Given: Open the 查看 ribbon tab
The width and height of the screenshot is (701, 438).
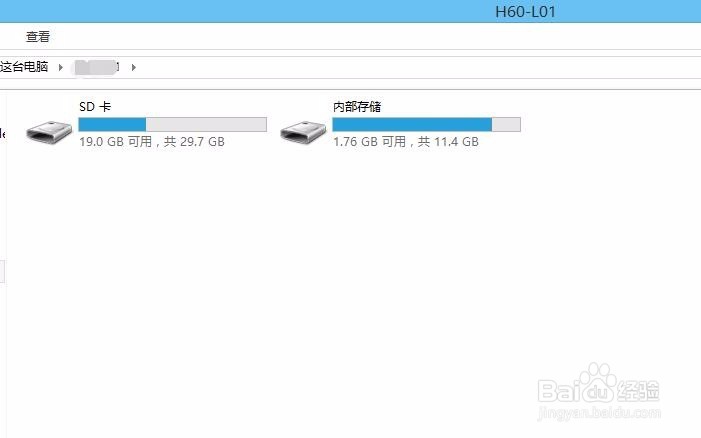Looking at the screenshot, I should [x=38, y=37].
